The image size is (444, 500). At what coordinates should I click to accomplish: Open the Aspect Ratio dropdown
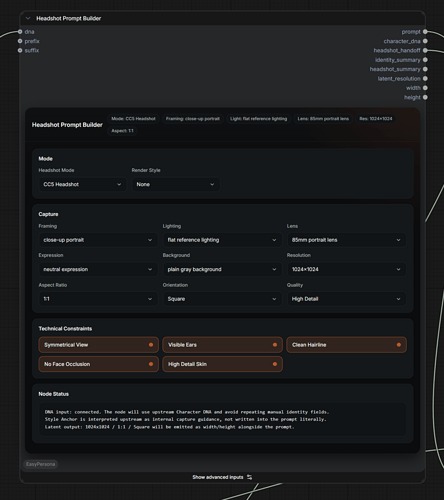98,299
